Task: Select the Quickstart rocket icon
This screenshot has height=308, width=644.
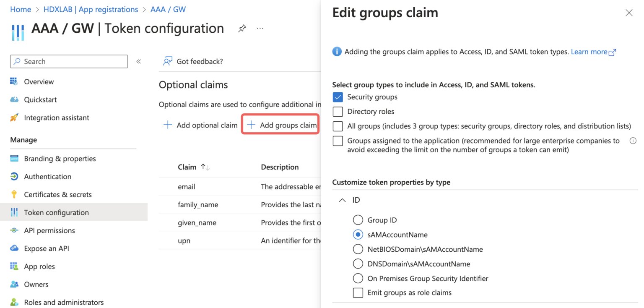Action: click(x=15, y=99)
